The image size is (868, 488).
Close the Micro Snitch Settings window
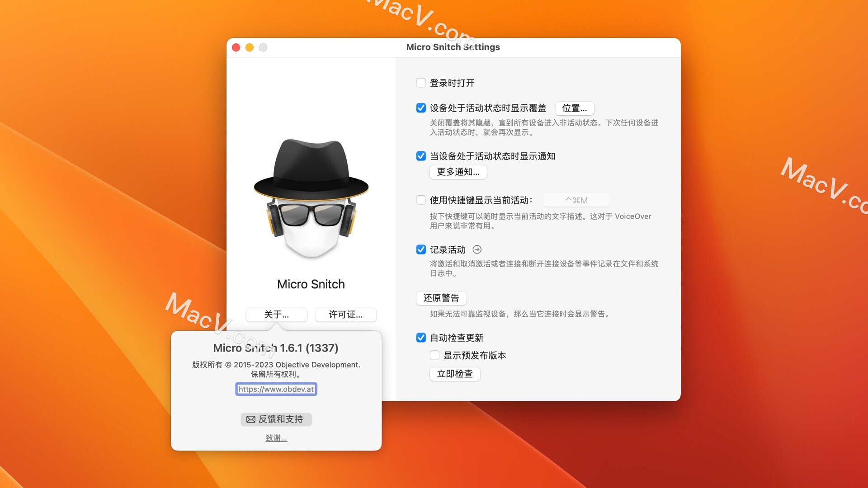236,47
